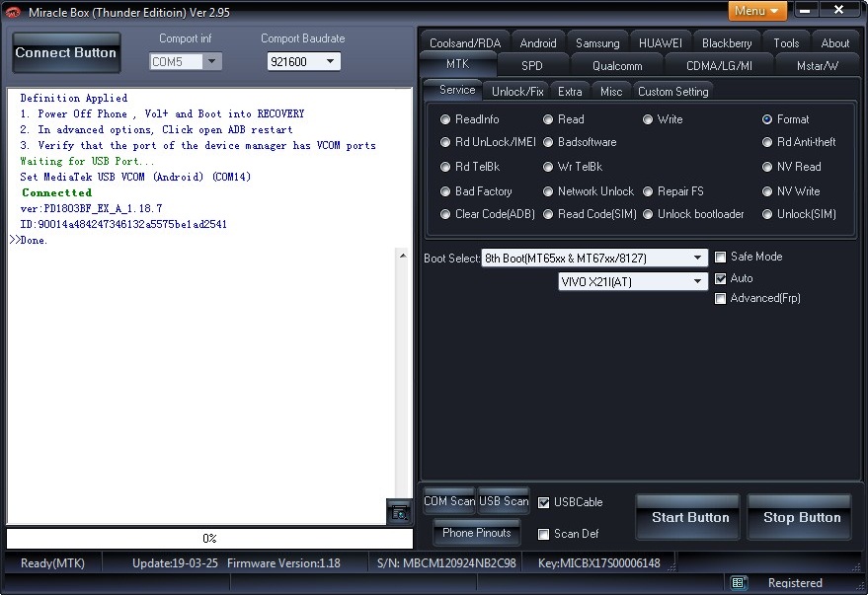This screenshot has width=868, height=595.
Task: Open the Extra sub-tab
Action: 570,92
